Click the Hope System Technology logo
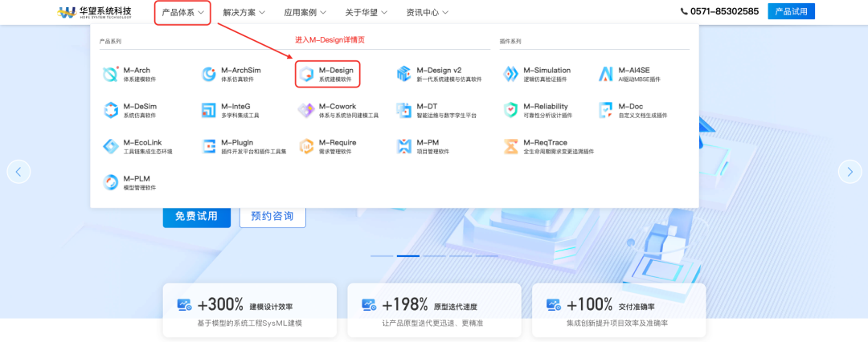Viewport: 868px width, 342px height. (x=95, y=11)
